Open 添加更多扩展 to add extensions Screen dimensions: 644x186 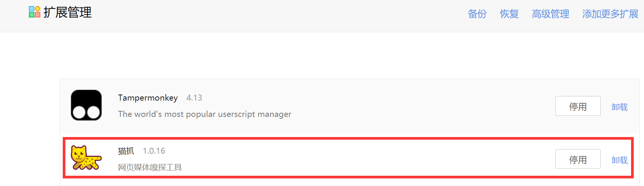pyautogui.click(x=610, y=14)
